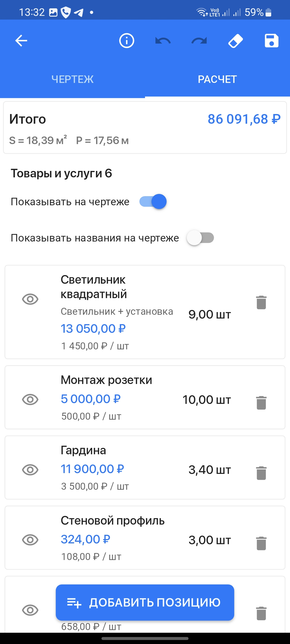Toggle eye icon for Гардина
This screenshot has height=644, width=290.
(x=30, y=470)
